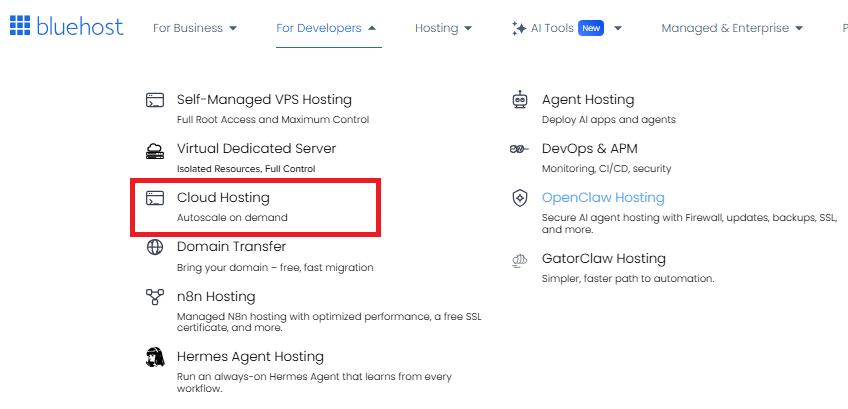848x409 pixels.
Task: Click the n8n Hosting nodes icon
Action: tap(155, 297)
